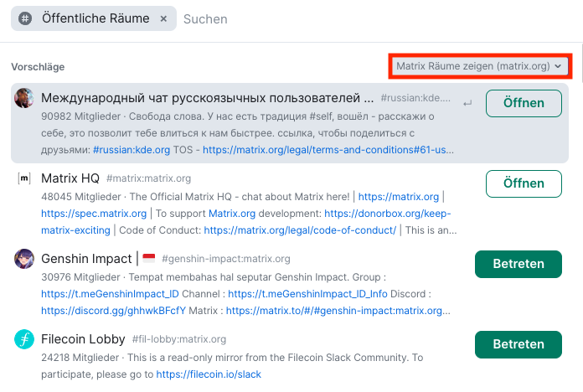Open the https://spec.matrix.org link
This screenshot has width=583, height=392.
pos(94,213)
